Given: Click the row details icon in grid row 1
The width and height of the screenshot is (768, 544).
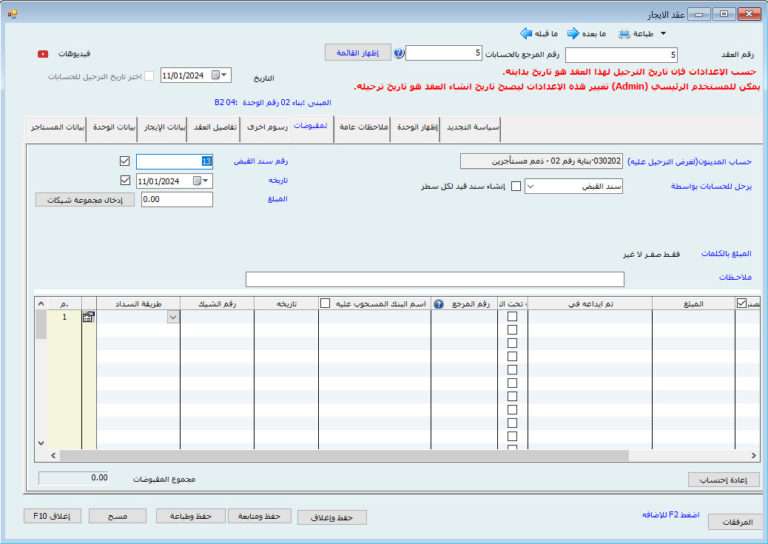Looking at the screenshot, I should (x=88, y=317).
